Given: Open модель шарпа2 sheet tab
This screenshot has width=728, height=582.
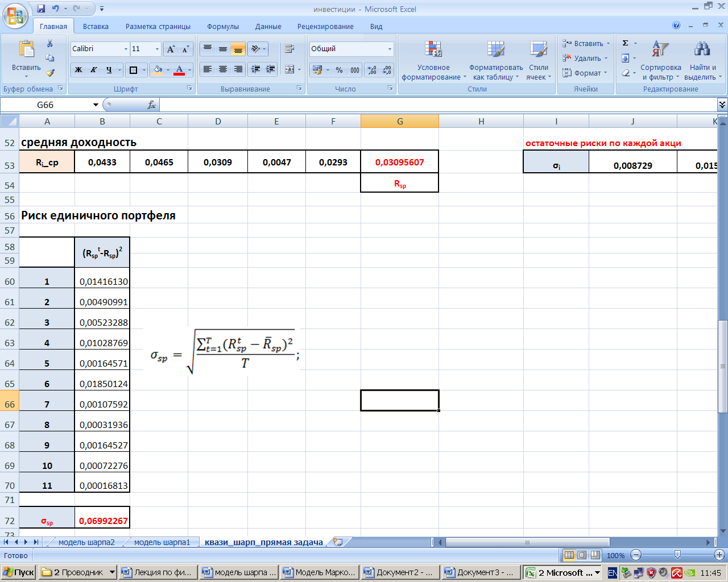Looking at the screenshot, I should click(86, 542).
